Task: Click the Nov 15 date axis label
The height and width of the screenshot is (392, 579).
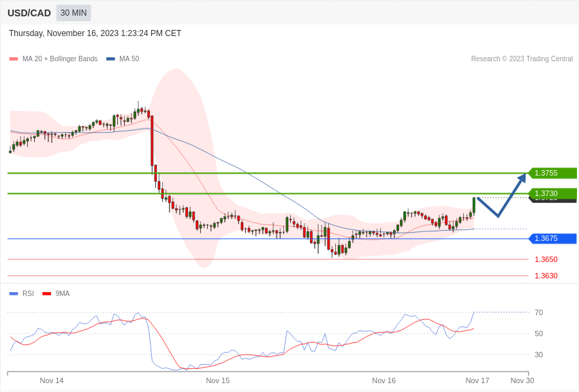Action: pos(218,380)
